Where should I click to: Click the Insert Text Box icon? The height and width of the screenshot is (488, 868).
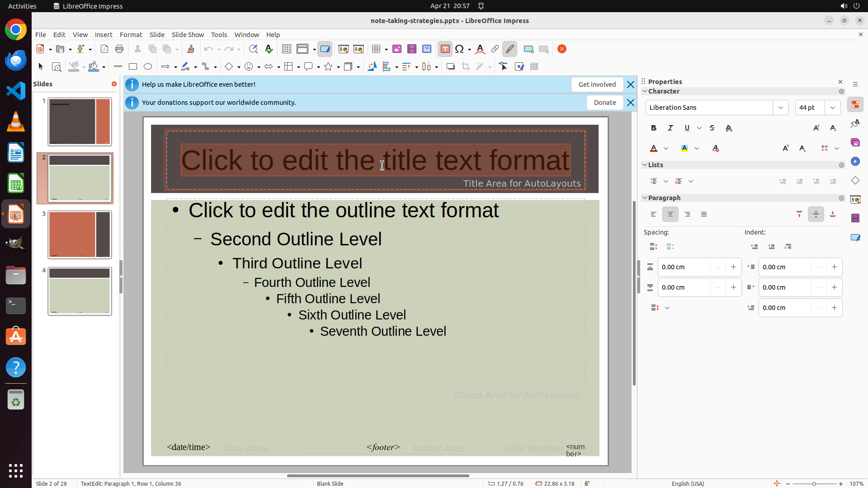(x=445, y=49)
